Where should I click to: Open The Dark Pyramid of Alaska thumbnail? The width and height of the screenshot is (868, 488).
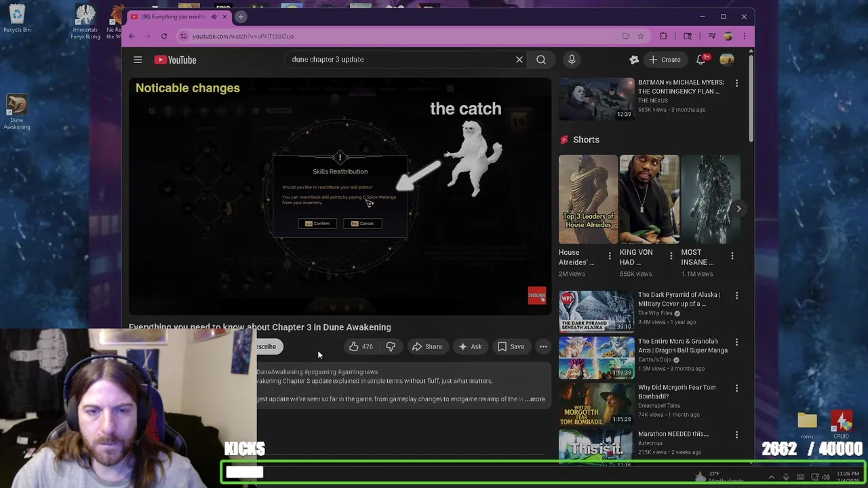click(596, 311)
